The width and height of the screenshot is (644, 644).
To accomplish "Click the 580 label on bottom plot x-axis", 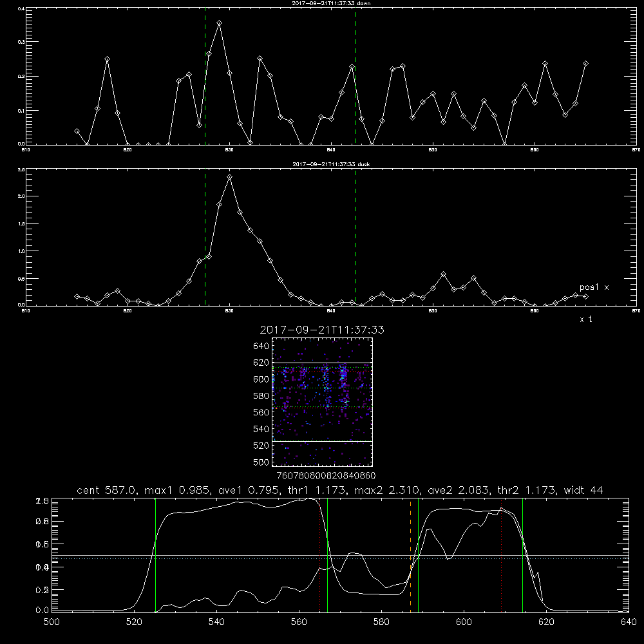I will (381, 622).
